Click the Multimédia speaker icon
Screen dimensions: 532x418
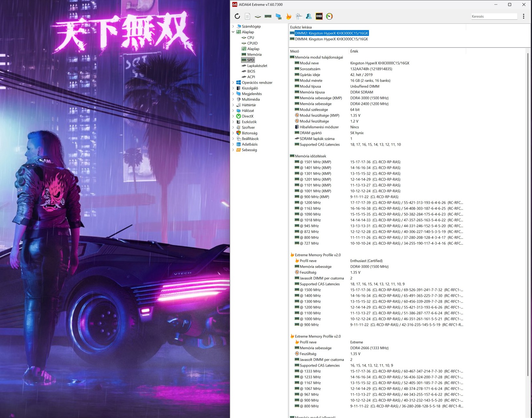point(239,99)
